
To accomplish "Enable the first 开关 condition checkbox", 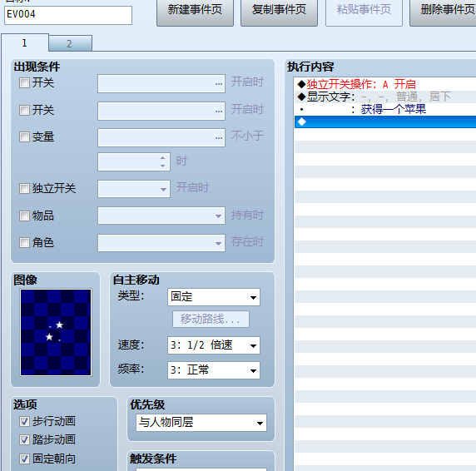I will click(24, 83).
